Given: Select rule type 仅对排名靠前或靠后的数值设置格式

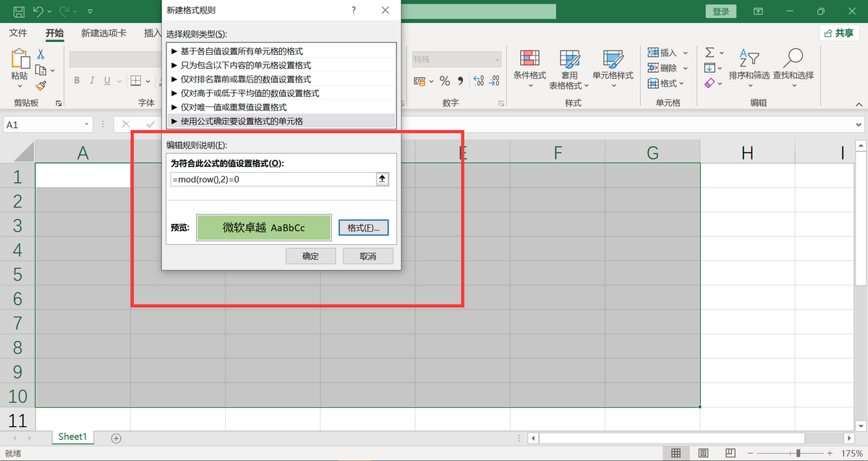Looking at the screenshot, I should point(281,79).
